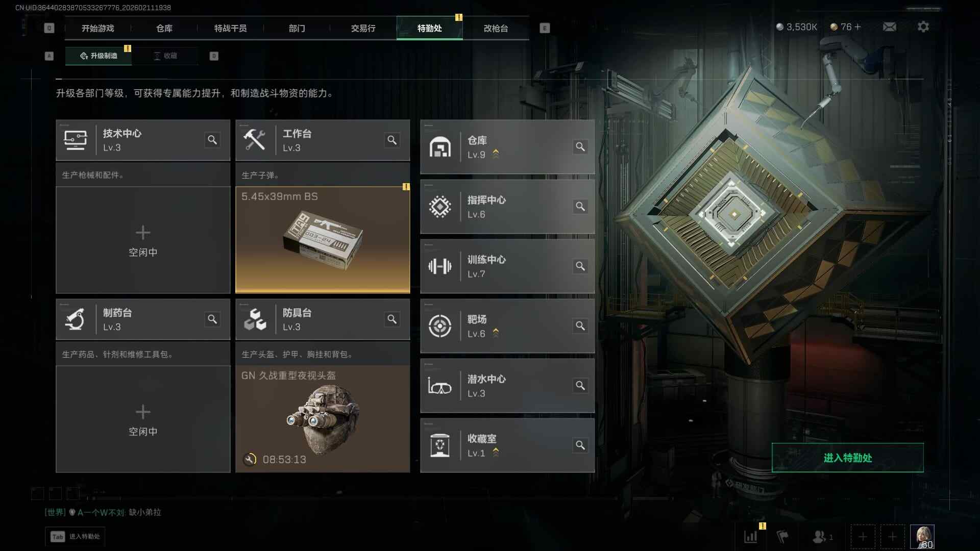Click player avatar portrait
Image resolution: width=980 pixels, height=551 pixels.
click(x=922, y=537)
